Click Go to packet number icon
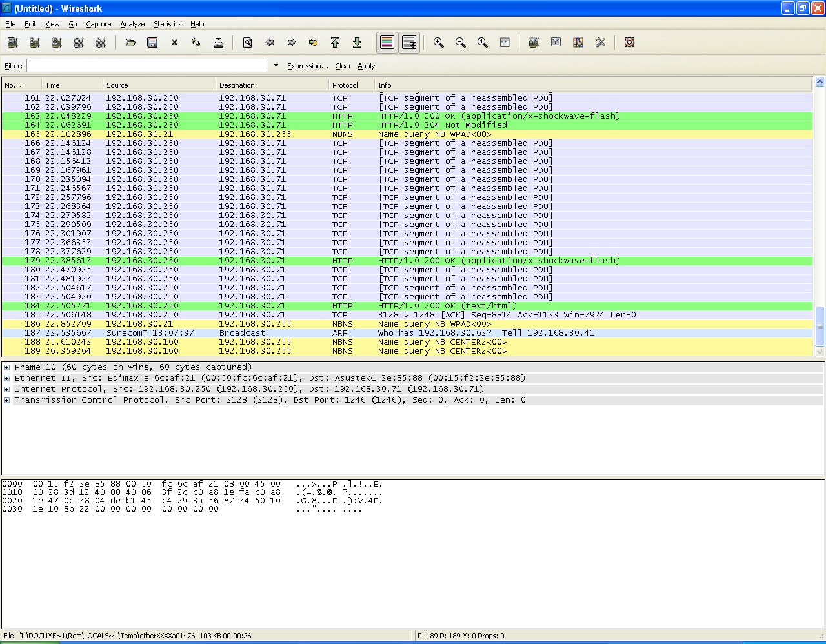The image size is (826, 644). (313, 43)
